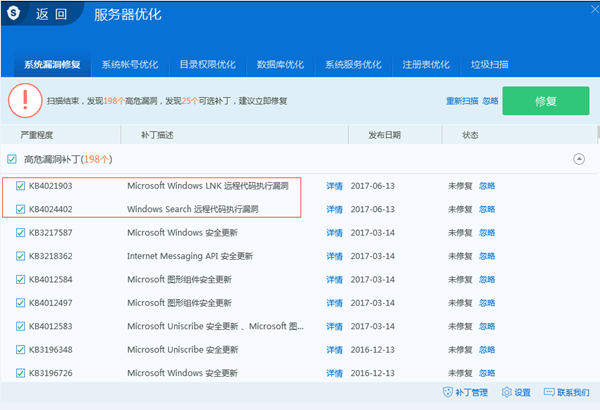Open 详情 link for KB4024402
Screen dimensions: 600x410
334,209
